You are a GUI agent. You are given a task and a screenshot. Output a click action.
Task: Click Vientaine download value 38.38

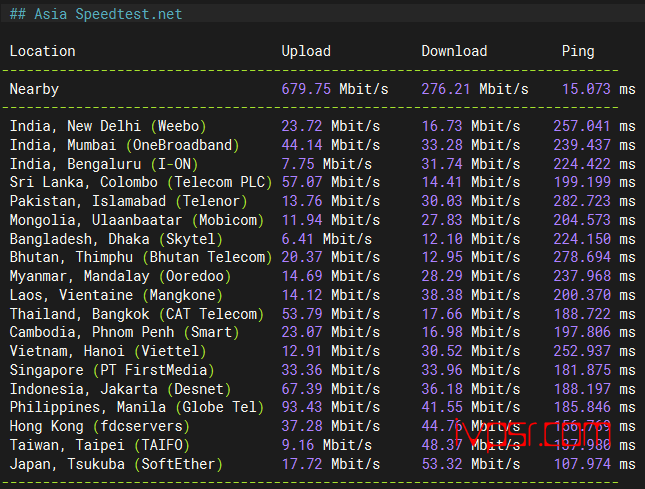[442, 295]
